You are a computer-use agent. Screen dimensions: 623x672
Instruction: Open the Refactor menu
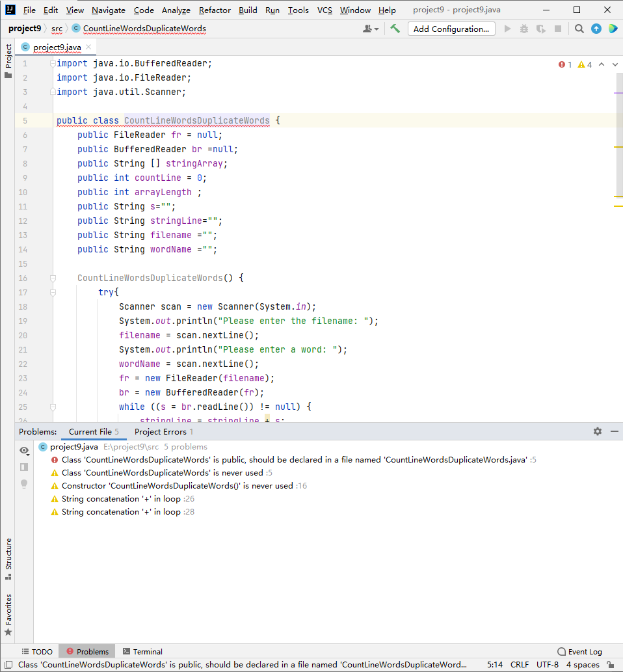coord(215,10)
